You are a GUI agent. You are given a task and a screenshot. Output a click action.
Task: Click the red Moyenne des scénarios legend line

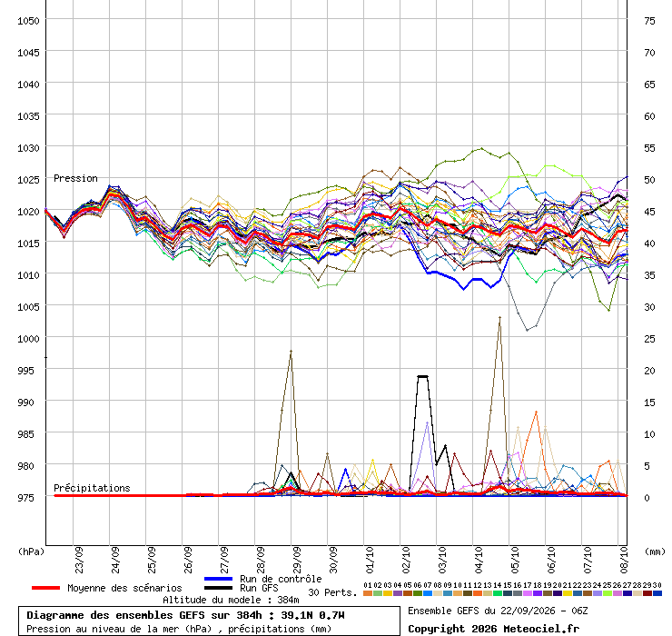(x=45, y=588)
